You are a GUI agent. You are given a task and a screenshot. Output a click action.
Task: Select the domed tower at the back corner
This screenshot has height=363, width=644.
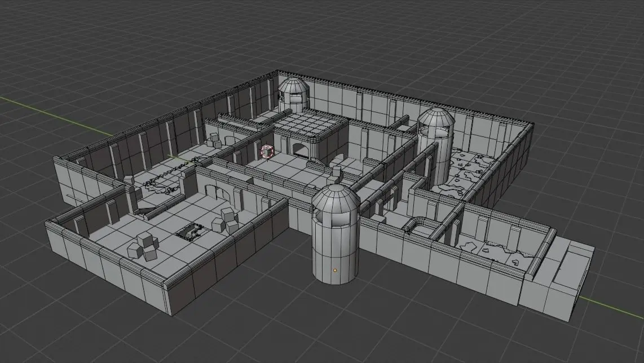(293, 95)
